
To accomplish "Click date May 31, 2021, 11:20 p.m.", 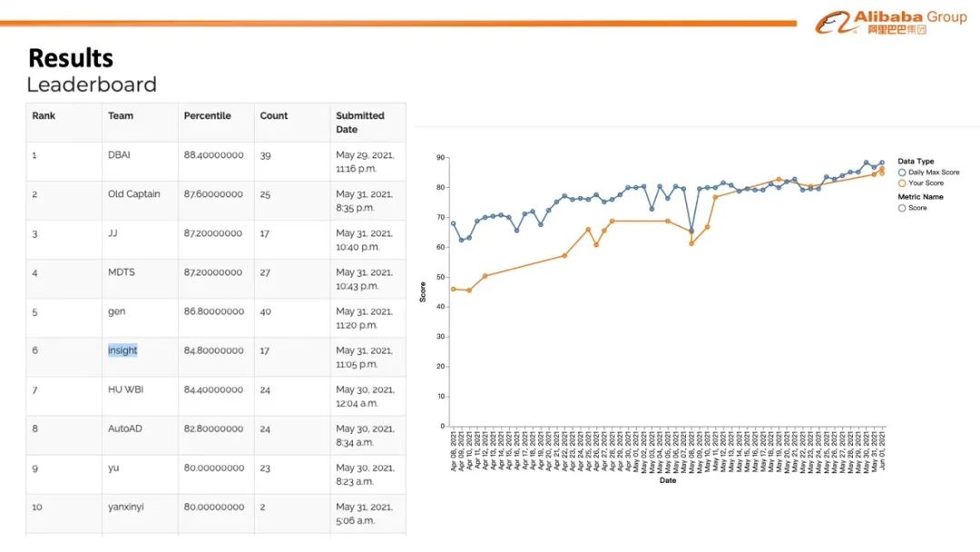I will click(365, 318).
